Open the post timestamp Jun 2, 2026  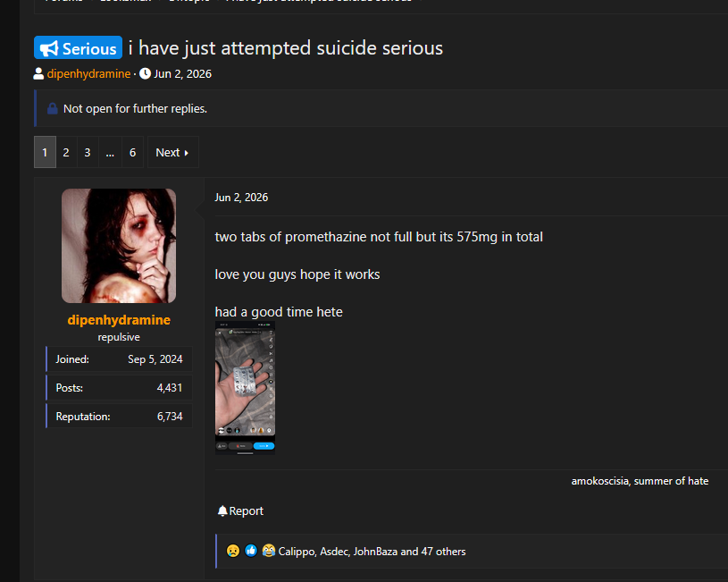click(241, 198)
